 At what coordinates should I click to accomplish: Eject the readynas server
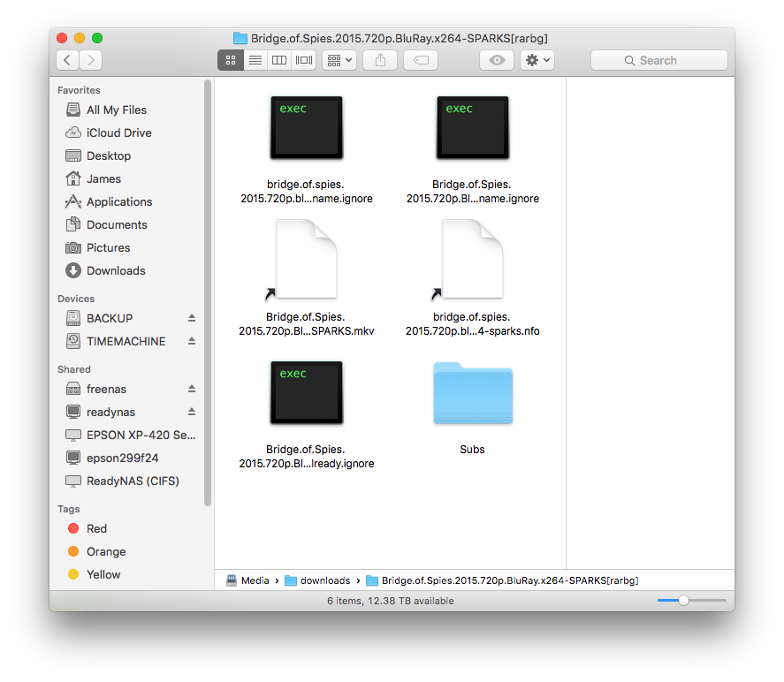point(192,412)
